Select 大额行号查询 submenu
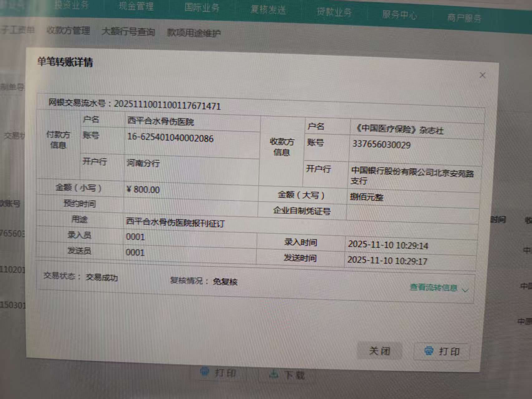 point(128,32)
